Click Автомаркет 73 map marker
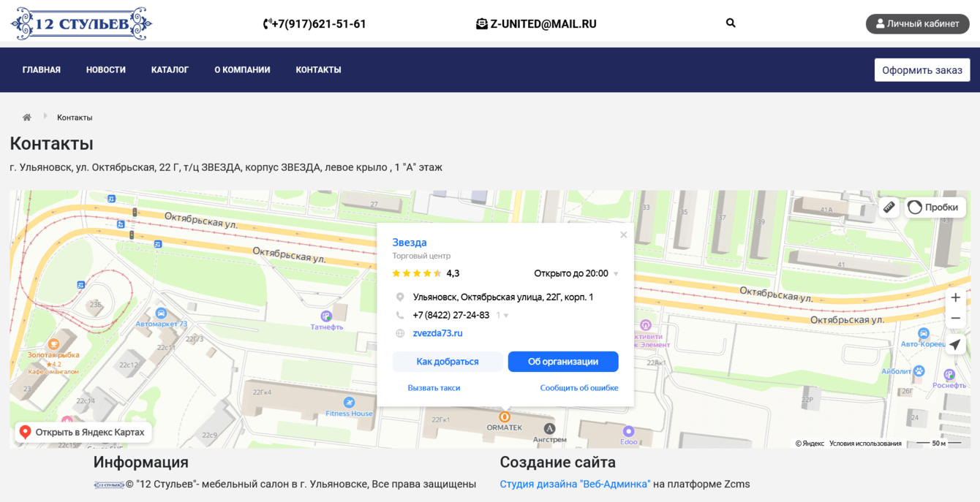 click(161, 313)
